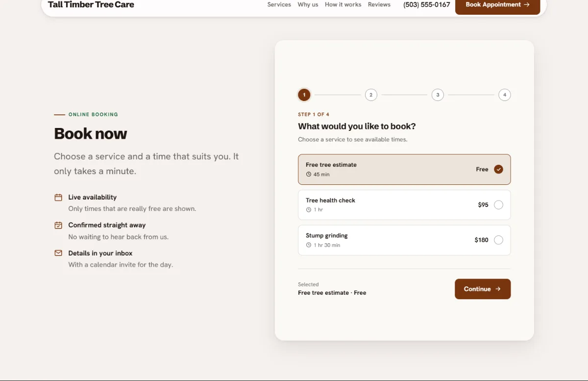
Task: Click the calendar icon beside Live availability
Action: pyautogui.click(x=58, y=198)
